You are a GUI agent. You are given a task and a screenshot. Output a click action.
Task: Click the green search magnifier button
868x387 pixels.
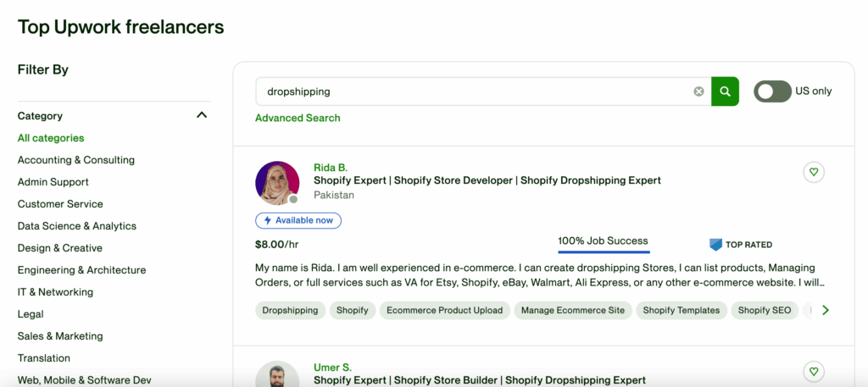click(726, 91)
